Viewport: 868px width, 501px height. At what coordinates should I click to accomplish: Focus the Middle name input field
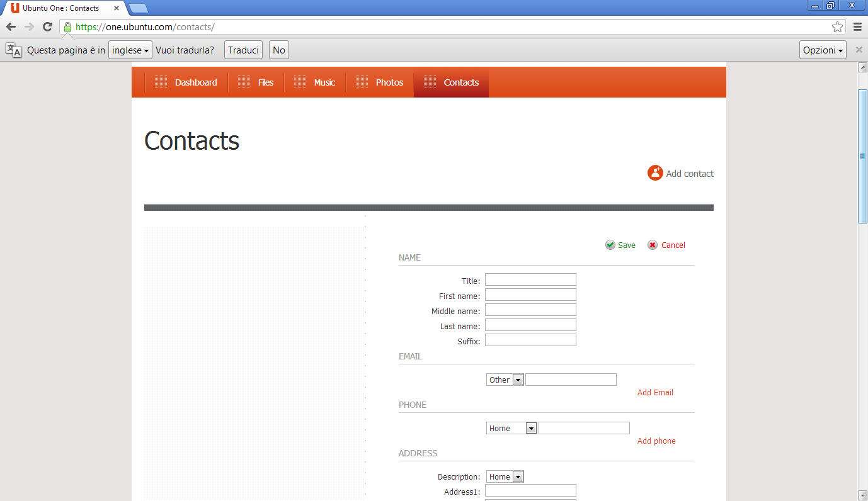(x=530, y=310)
